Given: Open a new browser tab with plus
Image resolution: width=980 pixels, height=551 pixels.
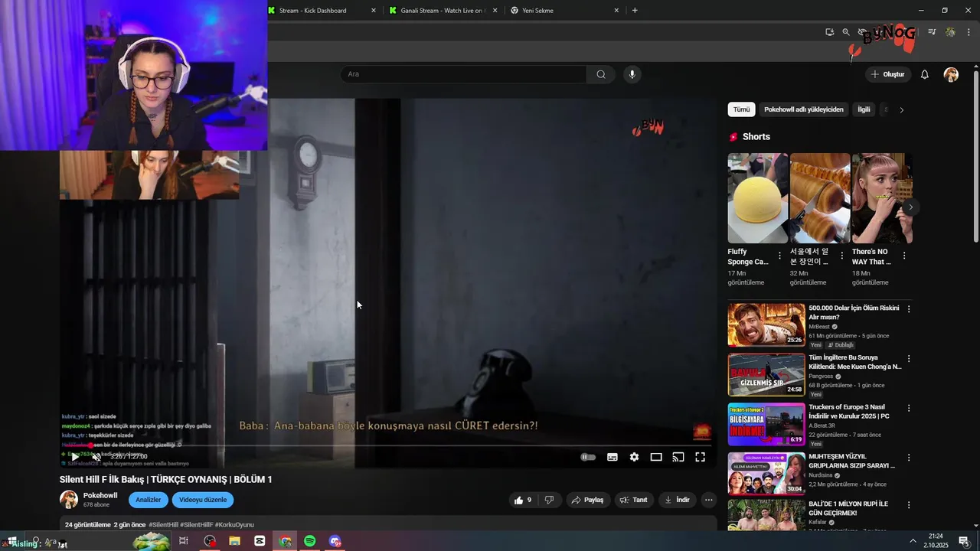Looking at the screenshot, I should [x=635, y=11].
